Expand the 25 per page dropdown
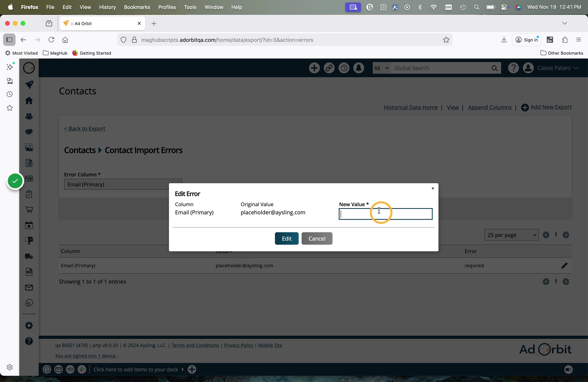This screenshot has width=588, height=382. pos(511,235)
